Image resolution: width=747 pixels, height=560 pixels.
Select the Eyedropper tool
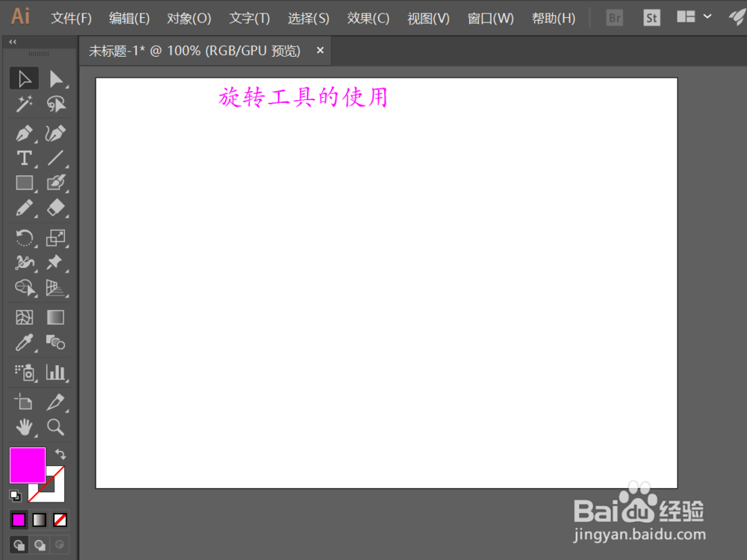pyautogui.click(x=24, y=343)
